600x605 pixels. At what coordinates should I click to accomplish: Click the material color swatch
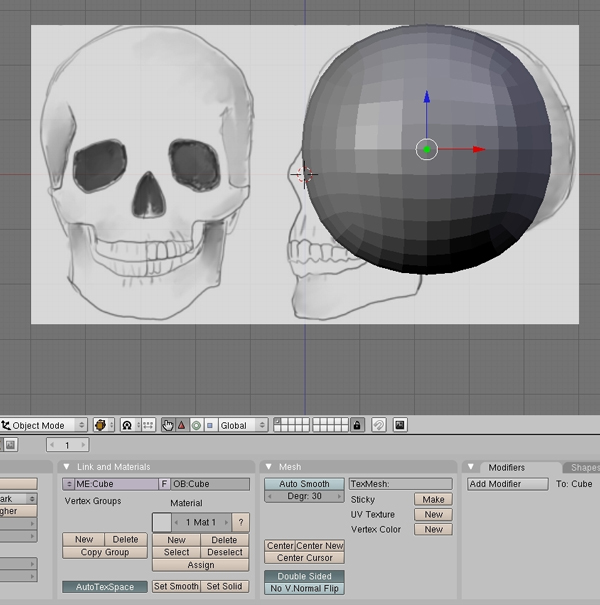click(x=162, y=522)
